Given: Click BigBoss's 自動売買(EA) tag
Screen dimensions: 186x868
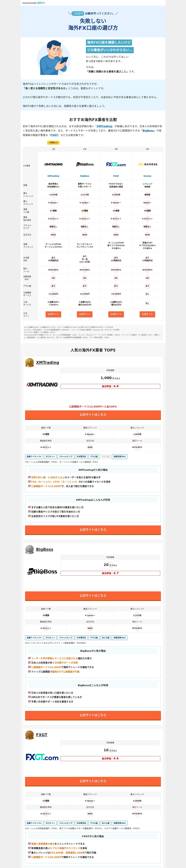Looking at the screenshot, I should 120,638.
